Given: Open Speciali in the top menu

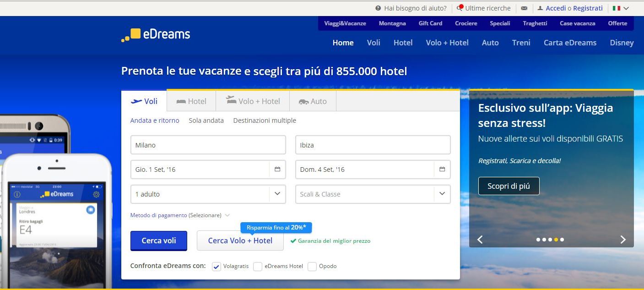Looking at the screenshot, I should [500, 23].
